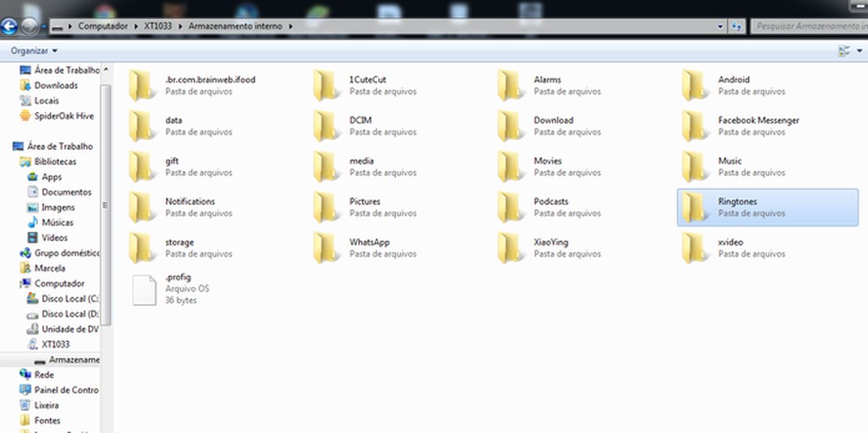Expand the address bar history dropdown
This screenshot has width=868, height=433.
tap(720, 26)
